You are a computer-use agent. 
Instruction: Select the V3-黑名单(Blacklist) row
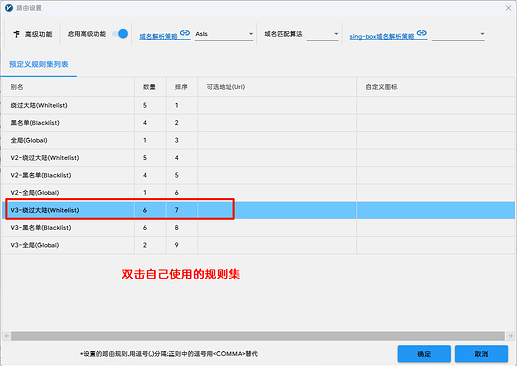(258, 228)
